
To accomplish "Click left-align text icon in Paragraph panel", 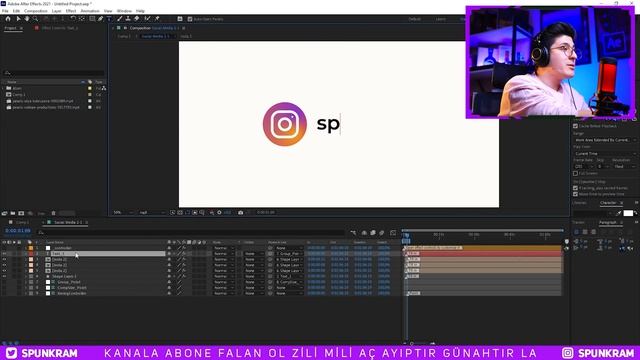I will 576,232.
